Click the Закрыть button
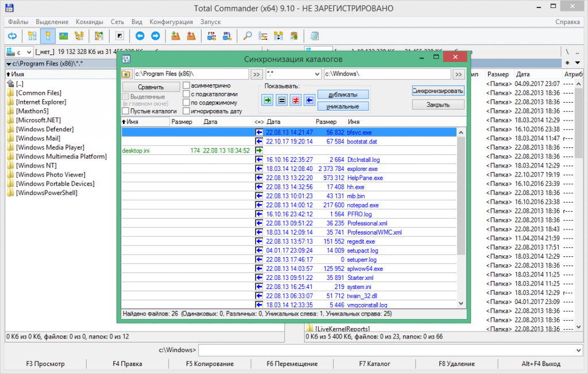 pyautogui.click(x=438, y=104)
